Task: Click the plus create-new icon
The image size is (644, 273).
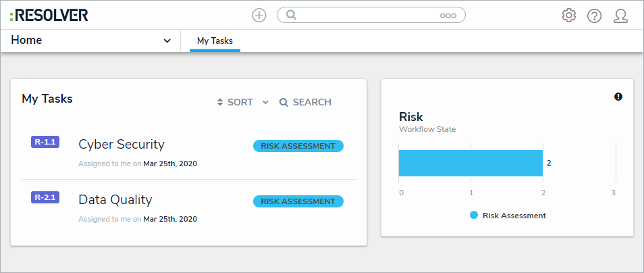Action: 259,15
